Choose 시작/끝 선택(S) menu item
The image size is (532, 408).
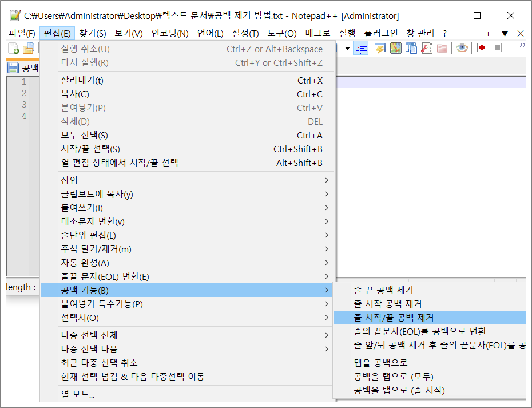[x=188, y=149]
